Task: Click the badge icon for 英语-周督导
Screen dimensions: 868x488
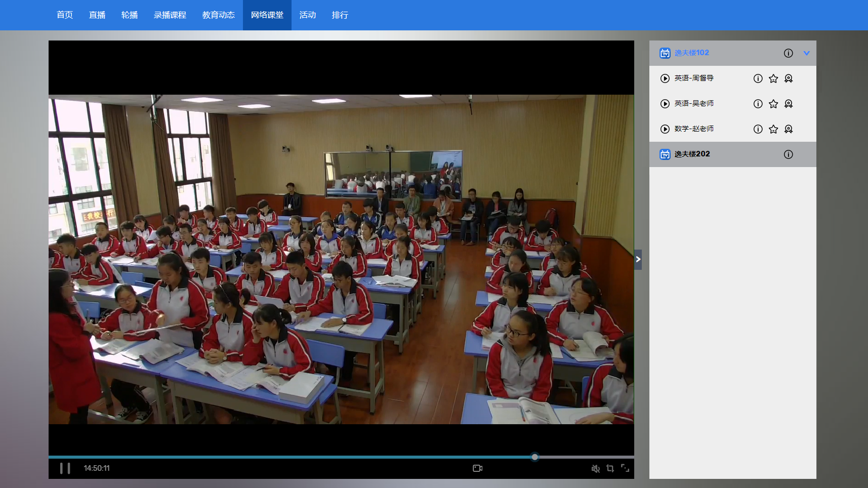Action: (789, 78)
